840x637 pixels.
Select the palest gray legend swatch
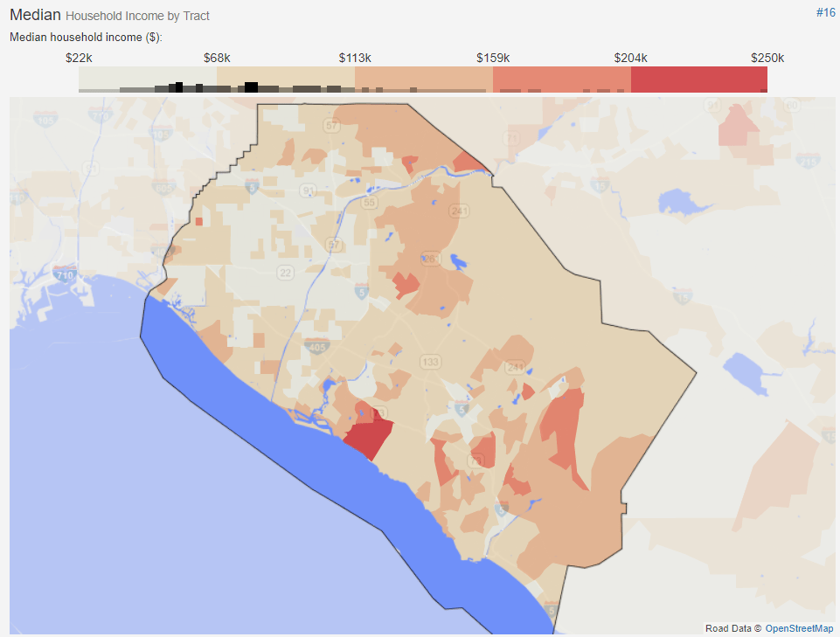(x=147, y=79)
